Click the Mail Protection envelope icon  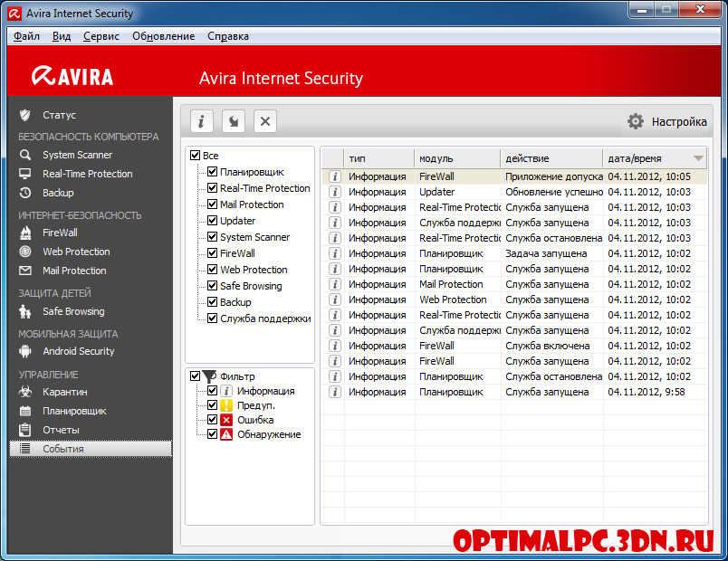[x=25, y=271]
